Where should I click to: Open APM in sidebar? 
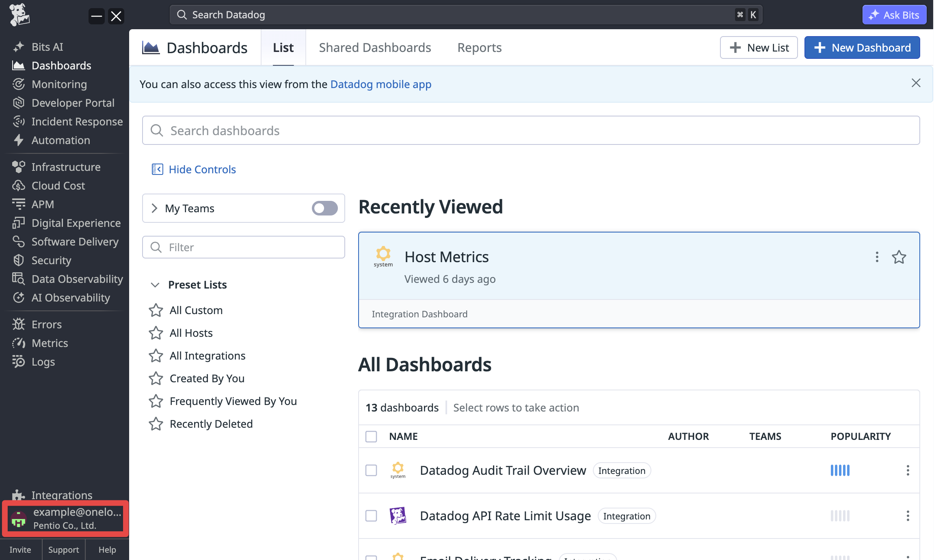click(x=32, y=204)
